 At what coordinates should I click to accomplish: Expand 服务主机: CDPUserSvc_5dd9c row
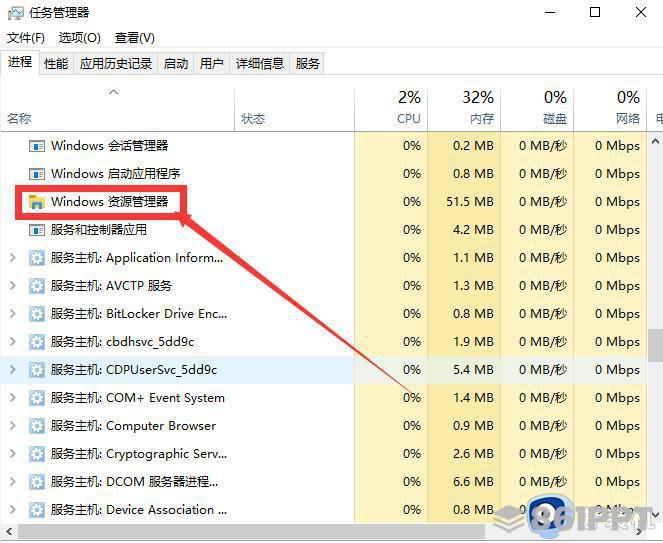13,370
